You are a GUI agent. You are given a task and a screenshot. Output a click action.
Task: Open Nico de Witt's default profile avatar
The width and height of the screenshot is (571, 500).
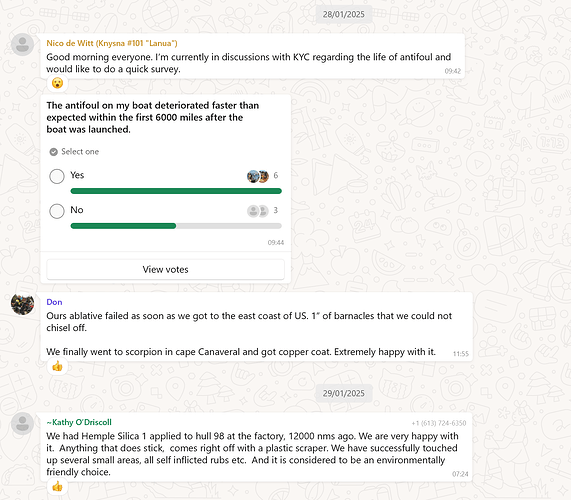(23, 44)
